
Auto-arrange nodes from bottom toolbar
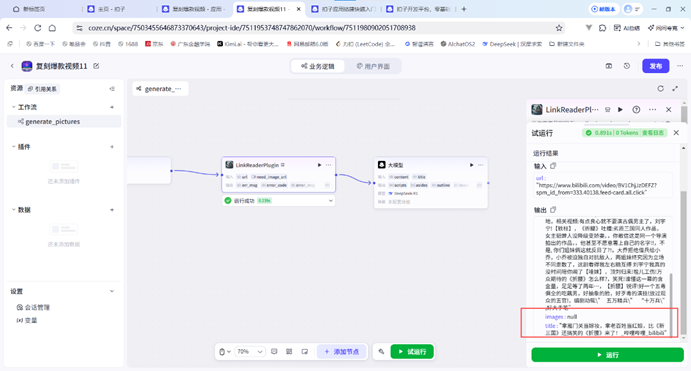coord(289,352)
